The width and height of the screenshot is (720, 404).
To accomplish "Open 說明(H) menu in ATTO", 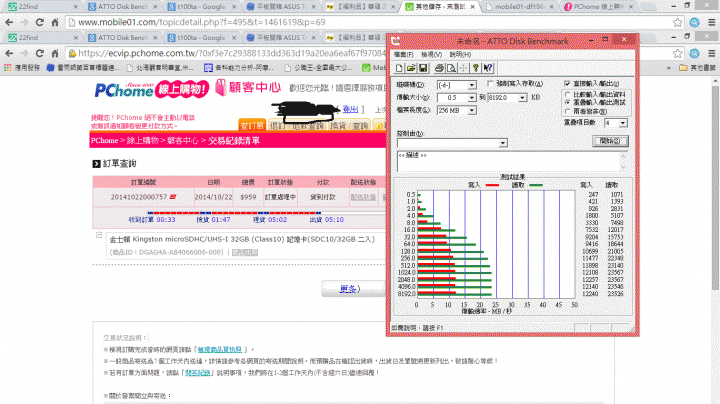I will point(460,55).
